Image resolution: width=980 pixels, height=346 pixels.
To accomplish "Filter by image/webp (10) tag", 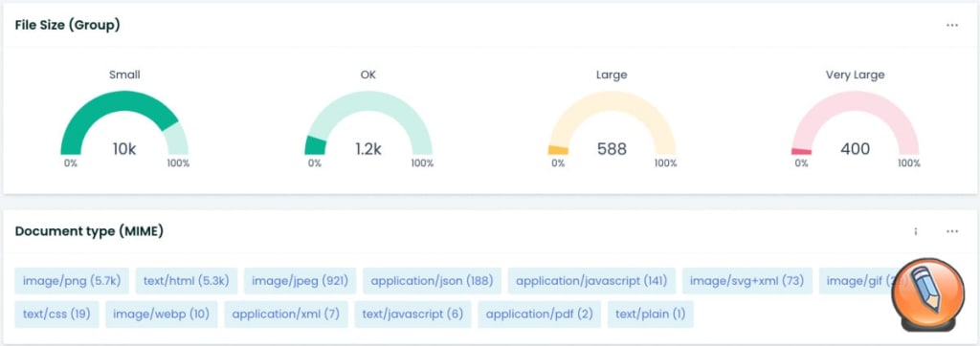I will pos(161,314).
